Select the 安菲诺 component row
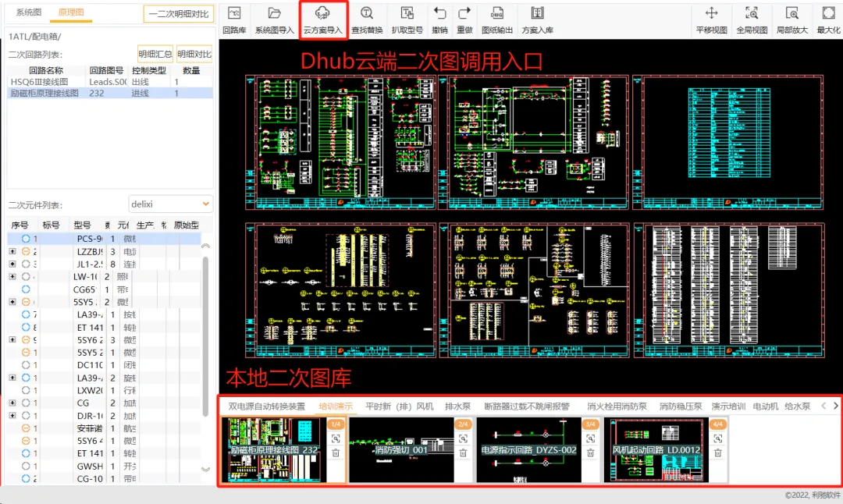The image size is (843, 504). (x=105, y=428)
